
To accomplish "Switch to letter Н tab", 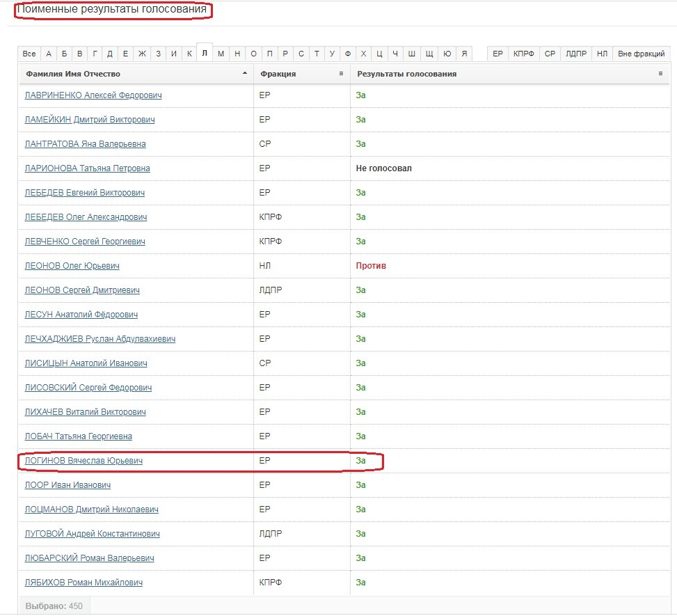I will tap(237, 54).
